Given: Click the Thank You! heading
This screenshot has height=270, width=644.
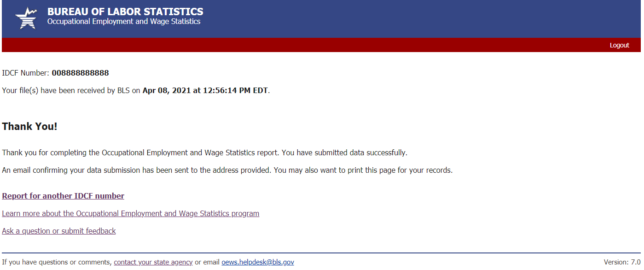Looking at the screenshot, I should point(30,126).
